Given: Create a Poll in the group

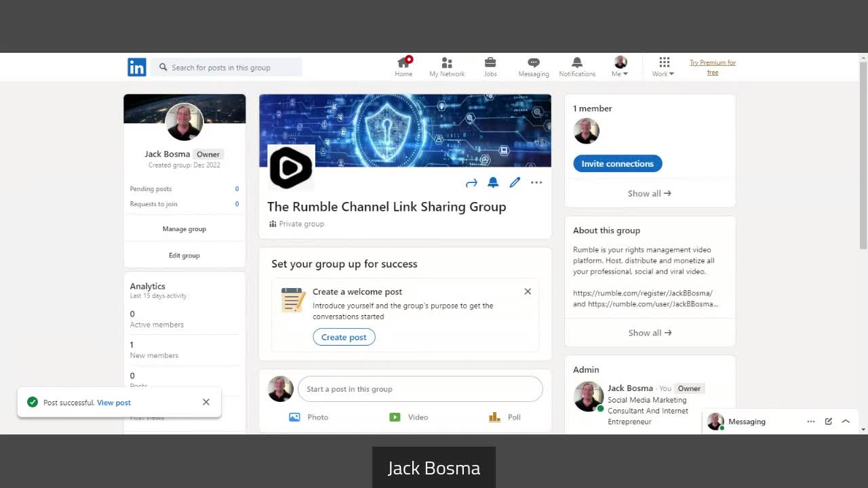Looking at the screenshot, I should (x=505, y=417).
